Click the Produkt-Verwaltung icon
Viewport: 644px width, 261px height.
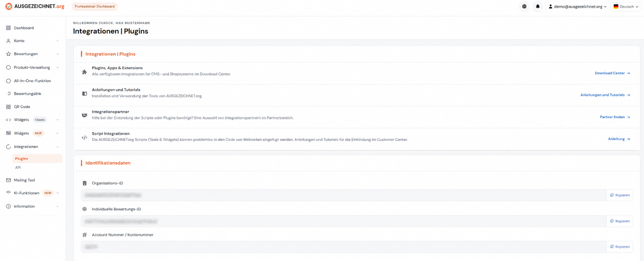coord(8,68)
